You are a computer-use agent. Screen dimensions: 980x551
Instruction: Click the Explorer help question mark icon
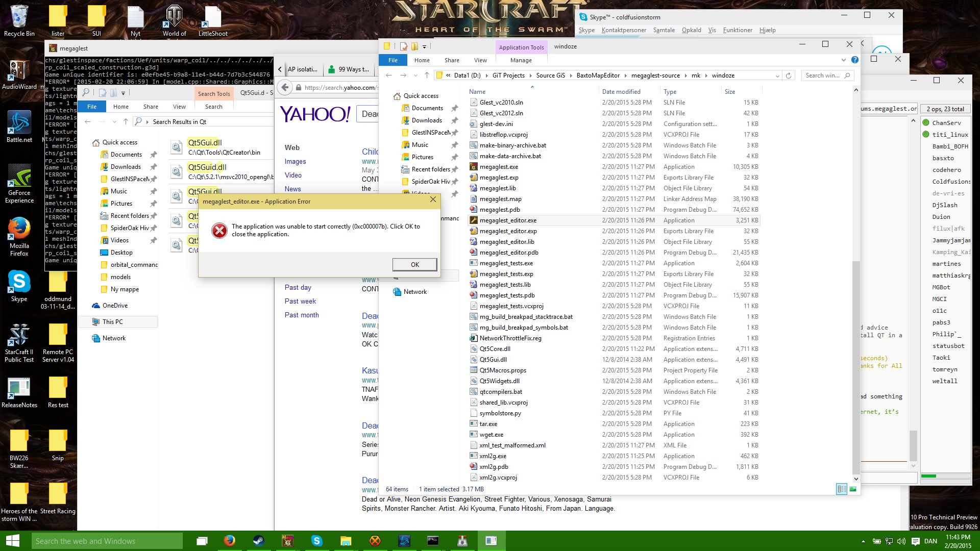[855, 60]
